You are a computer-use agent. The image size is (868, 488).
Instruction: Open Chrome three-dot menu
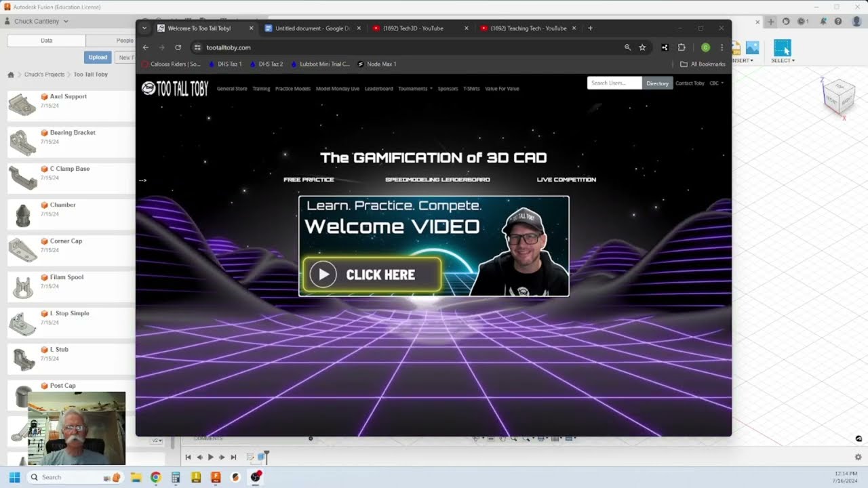tap(722, 47)
